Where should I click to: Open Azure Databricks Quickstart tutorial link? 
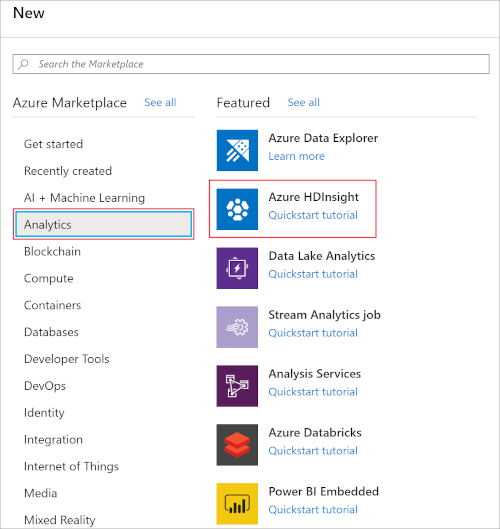coord(313,451)
